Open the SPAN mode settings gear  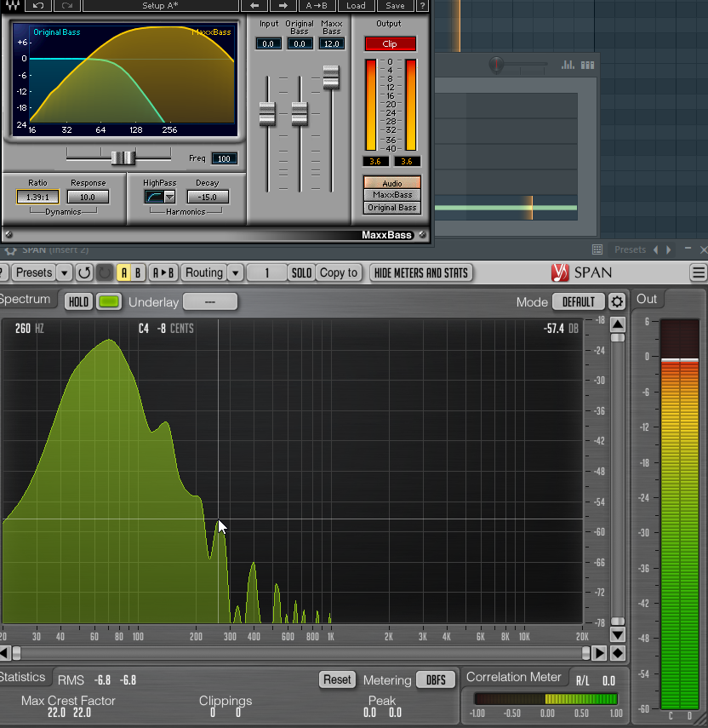pyautogui.click(x=617, y=302)
